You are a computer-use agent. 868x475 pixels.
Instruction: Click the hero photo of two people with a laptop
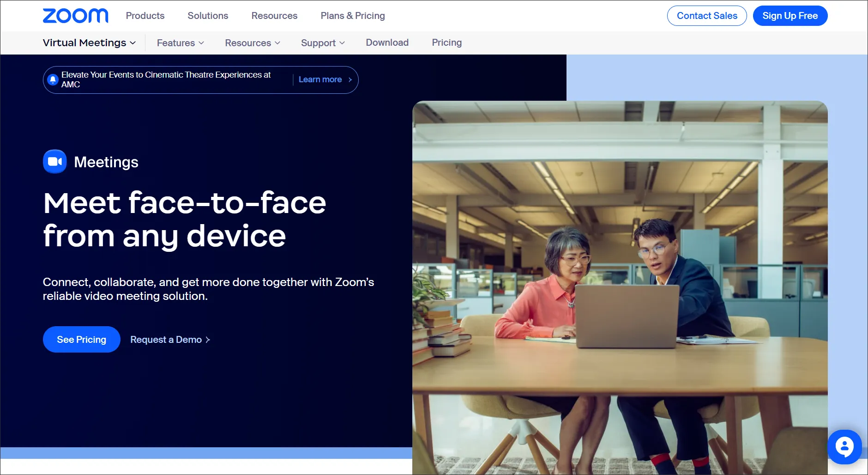[x=620, y=287]
